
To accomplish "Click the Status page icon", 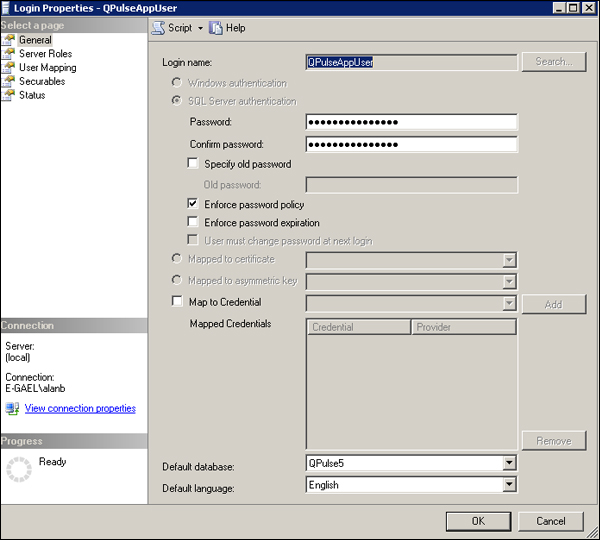I will [8, 95].
